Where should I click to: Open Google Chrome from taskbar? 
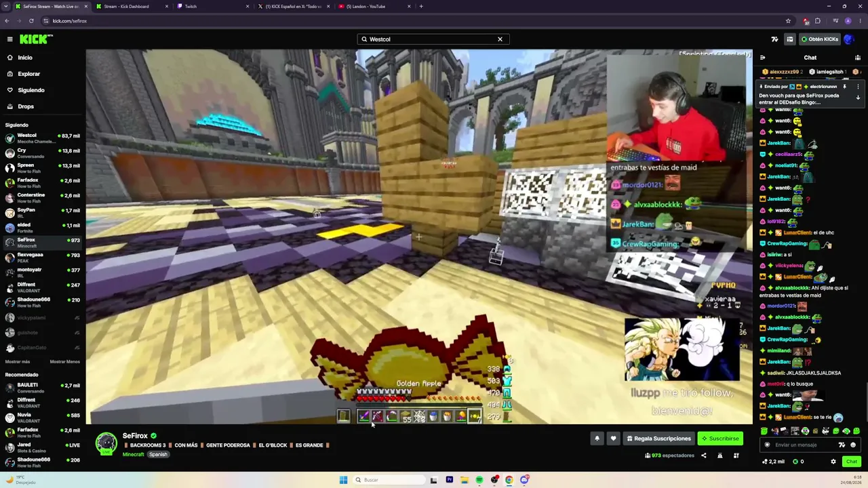click(x=509, y=480)
